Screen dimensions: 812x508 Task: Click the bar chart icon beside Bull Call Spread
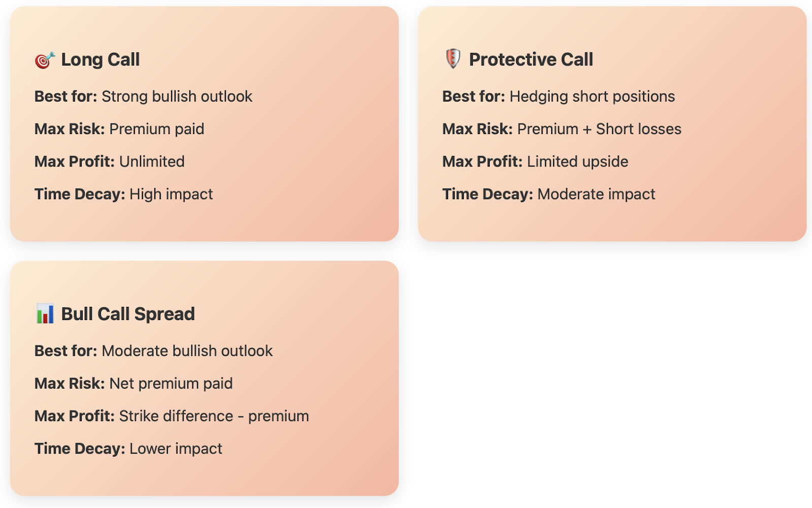point(45,314)
